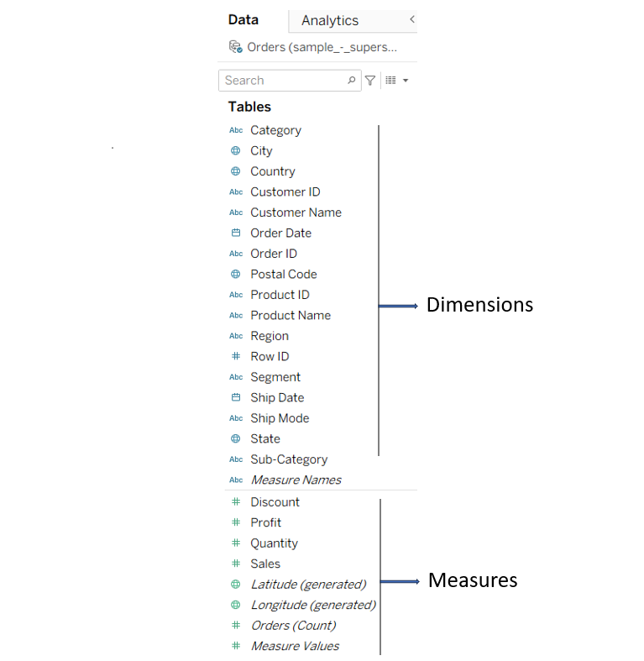This screenshot has height=661, width=644.
Task: Click the search magnifier icon
Action: click(352, 81)
